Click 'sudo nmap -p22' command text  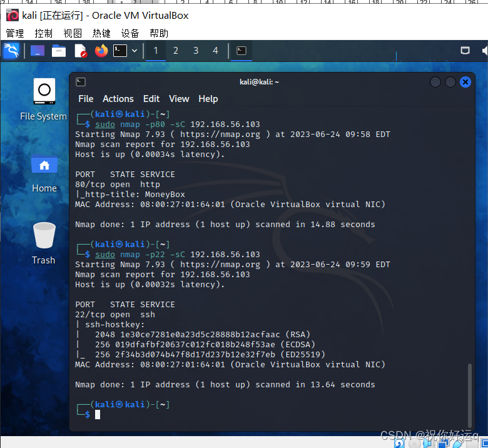click(130, 255)
